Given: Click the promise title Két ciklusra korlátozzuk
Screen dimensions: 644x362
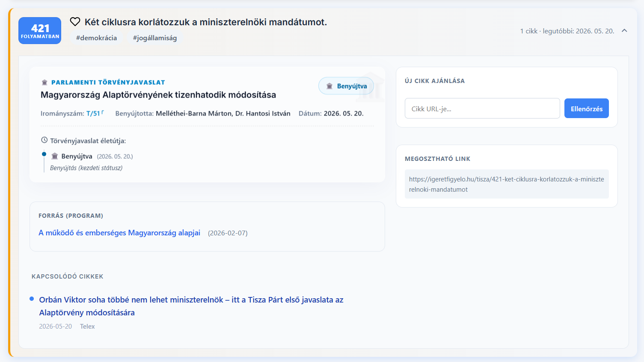Looking at the screenshot, I should click(x=206, y=22).
